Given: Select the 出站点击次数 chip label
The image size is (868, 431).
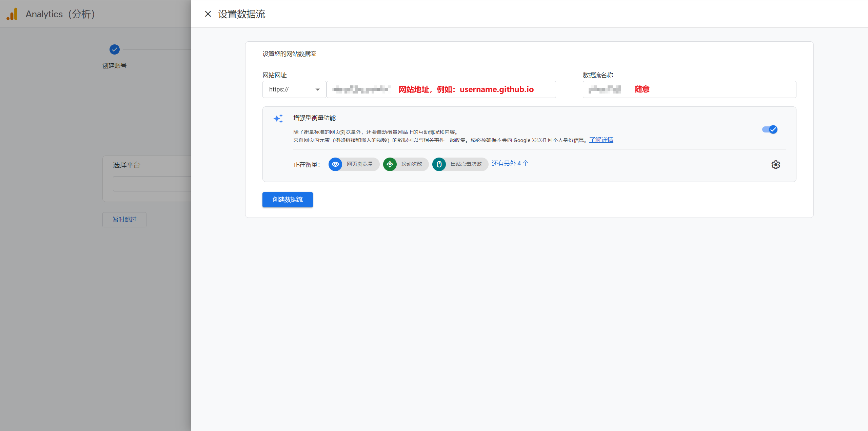Looking at the screenshot, I should (466, 164).
